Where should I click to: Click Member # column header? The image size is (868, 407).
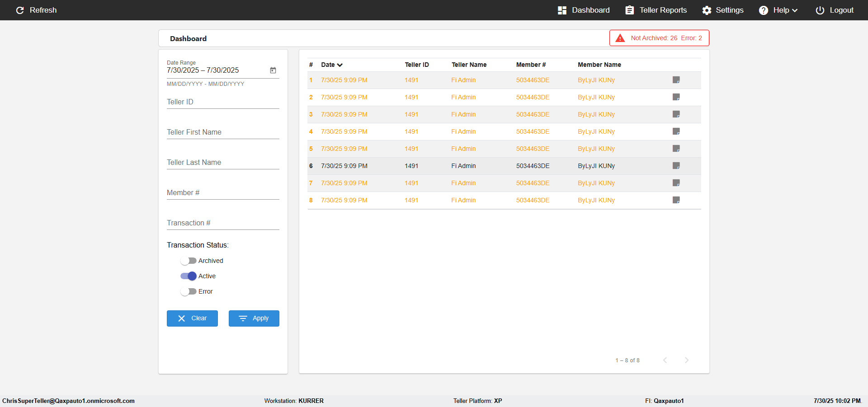click(x=531, y=65)
